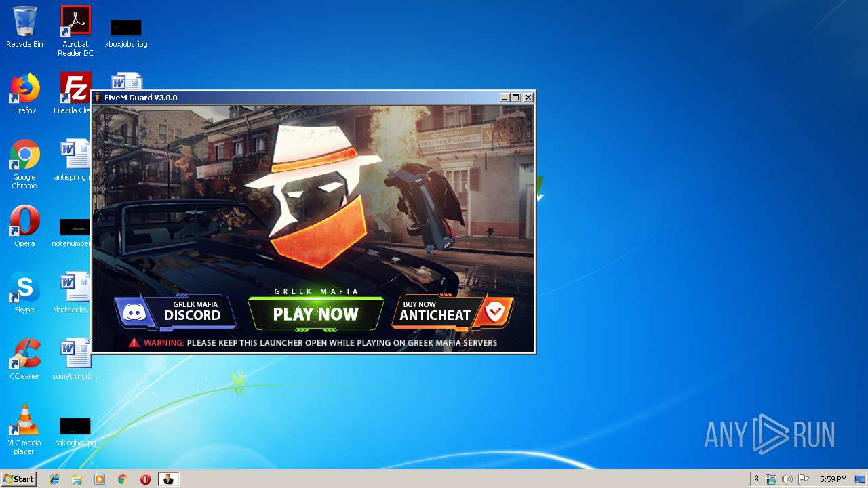
Task: Select the FileZilla Client desktop shortcut
Action: (73, 94)
